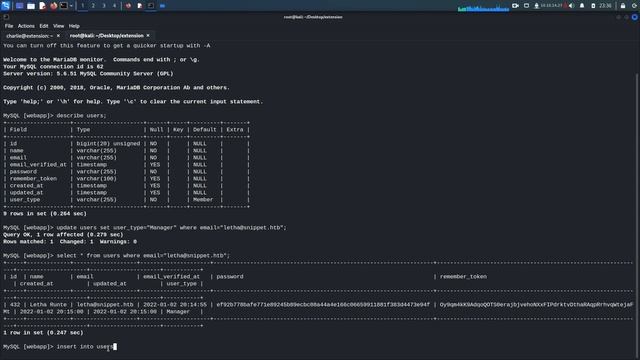Click '1 row in set (0.247 sec)'
640x360 pixels.
pos(43,333)
